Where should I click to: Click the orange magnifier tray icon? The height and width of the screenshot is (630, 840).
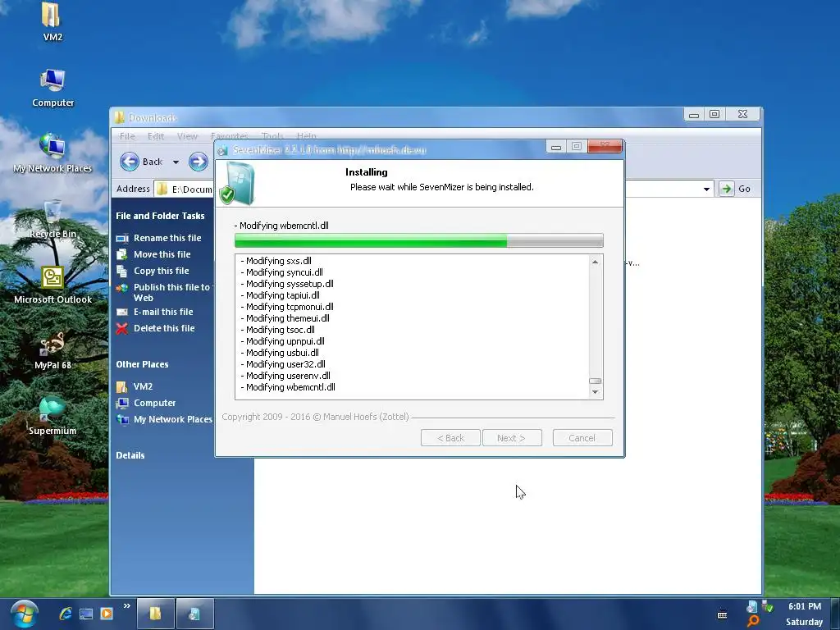tap(753, 621)
